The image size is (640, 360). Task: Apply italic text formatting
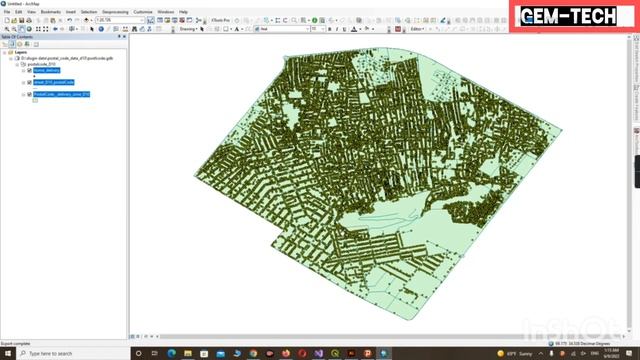[x=337, y=29]
